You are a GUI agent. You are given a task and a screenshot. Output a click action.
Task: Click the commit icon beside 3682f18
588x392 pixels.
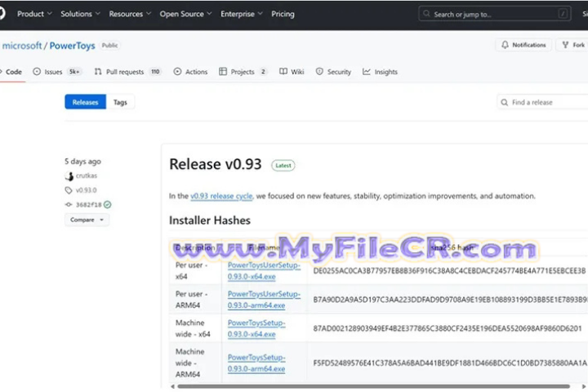click(69, 204)
